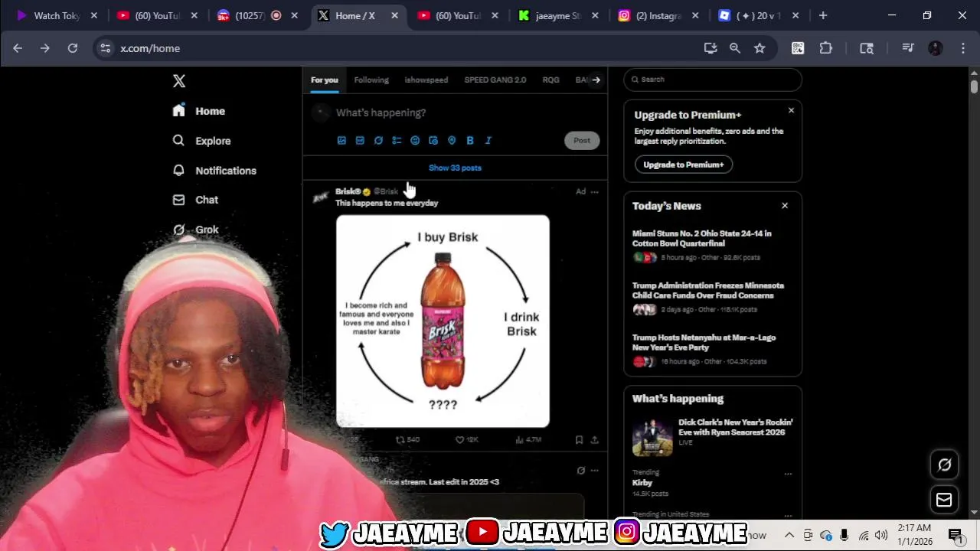
Task: Switch to Watch Toky browser tab
Action: coord(55,15)
